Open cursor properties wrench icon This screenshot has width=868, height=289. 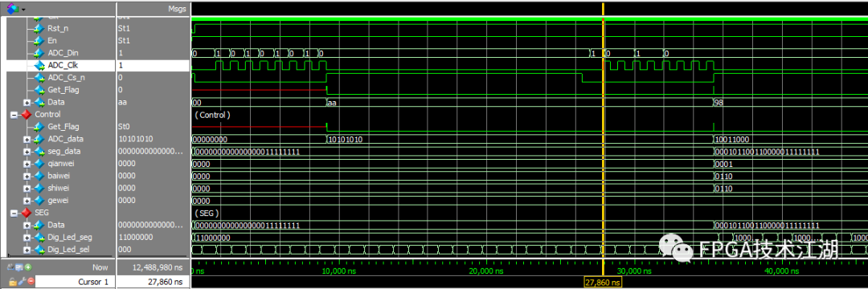click(22, 281)
